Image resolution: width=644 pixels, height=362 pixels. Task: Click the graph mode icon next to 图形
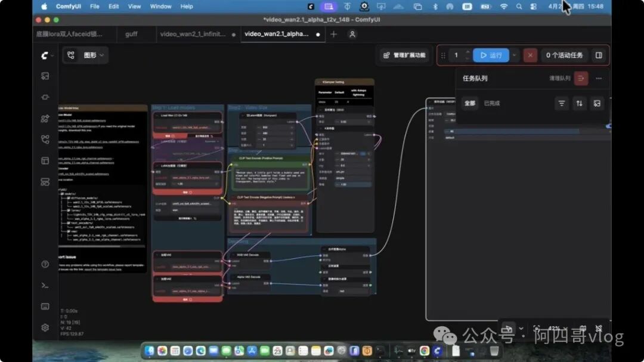click(x=70, y=55)
